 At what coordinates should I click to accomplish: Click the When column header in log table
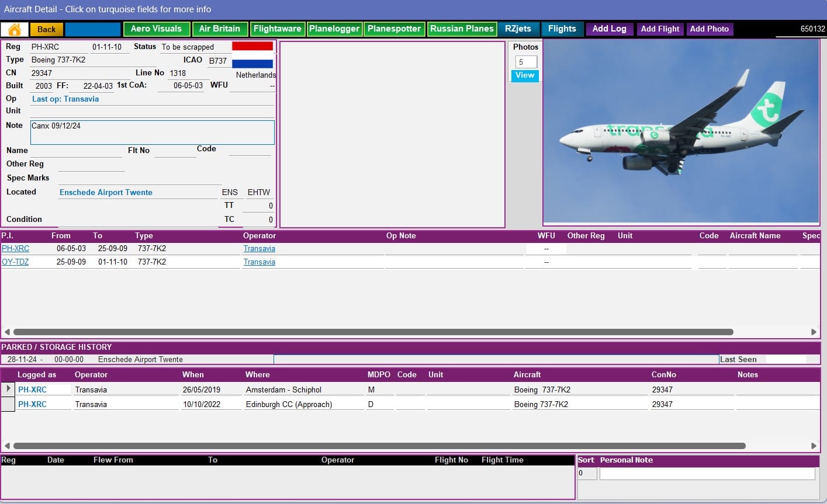(x=193, y=374)
